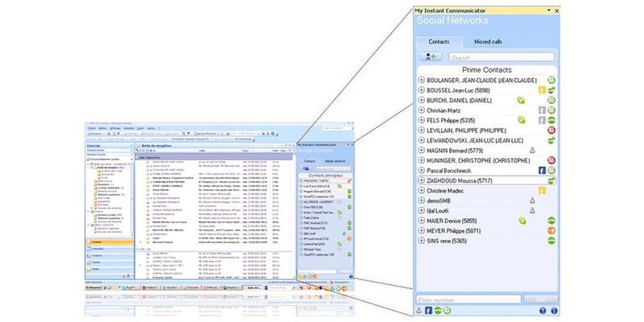Click the Search field in contacts panel
This screenshot has height=322, width=644.
point(502,57)
